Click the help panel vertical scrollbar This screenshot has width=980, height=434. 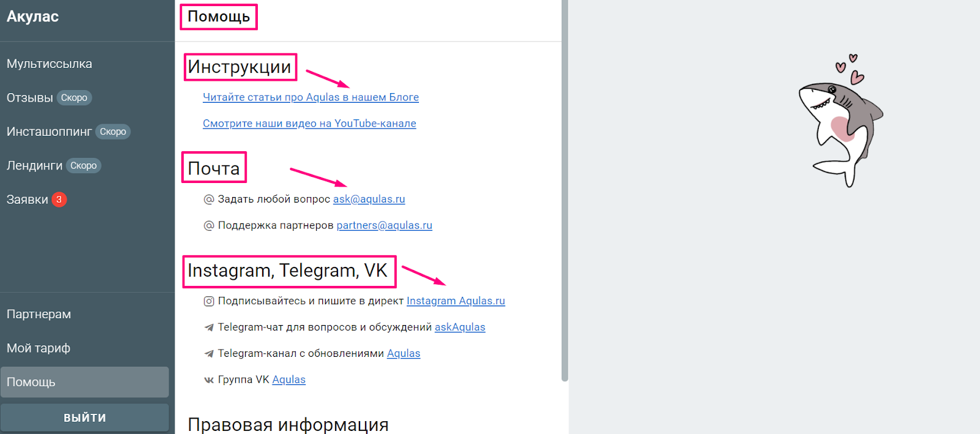click(565, 190)
